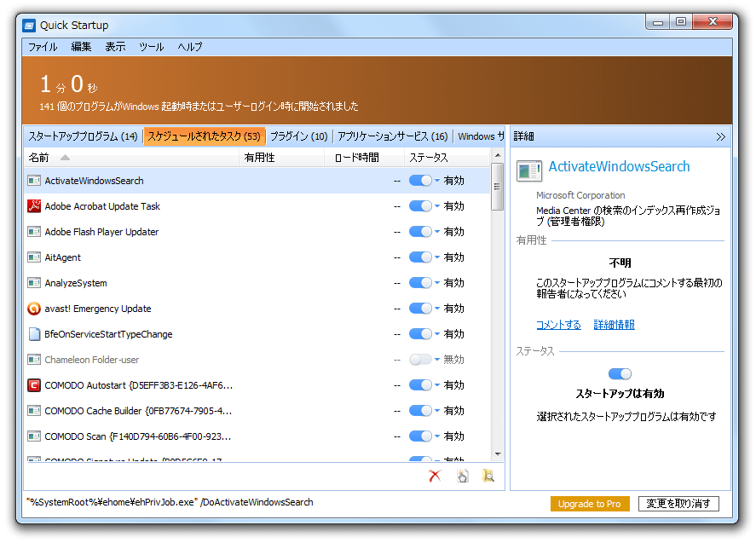Enable the Chameleon Folder-user switch
Image resolution: width=756 pixels, height=543 pixels.
click(420, 359)
